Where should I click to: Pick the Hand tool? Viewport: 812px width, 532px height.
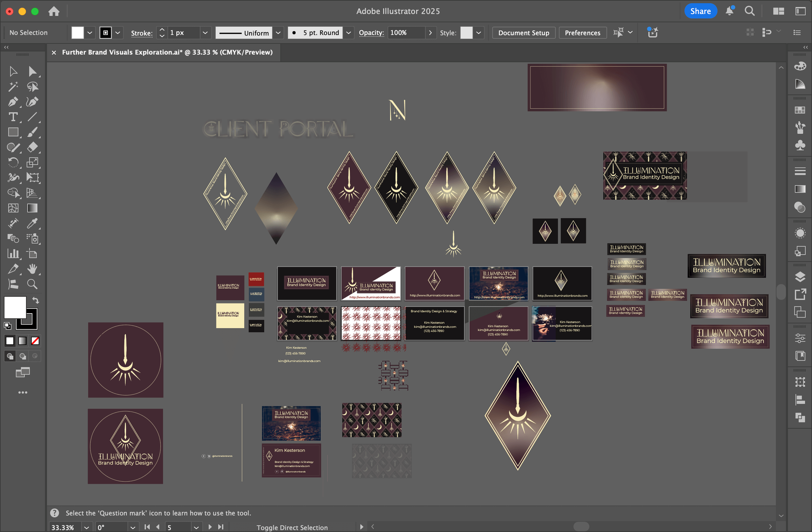[32, 269]
